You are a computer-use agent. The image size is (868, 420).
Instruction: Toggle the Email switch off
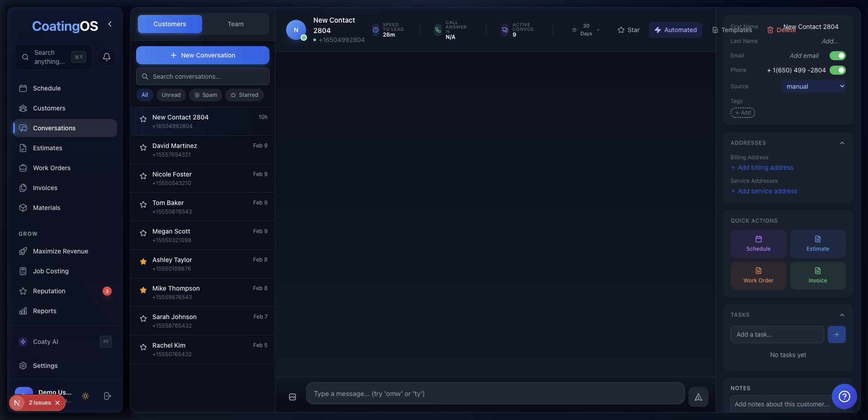837,56
